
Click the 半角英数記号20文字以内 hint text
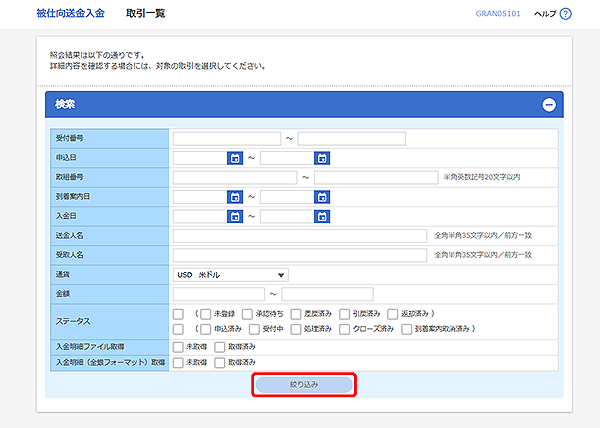point(482,177)
